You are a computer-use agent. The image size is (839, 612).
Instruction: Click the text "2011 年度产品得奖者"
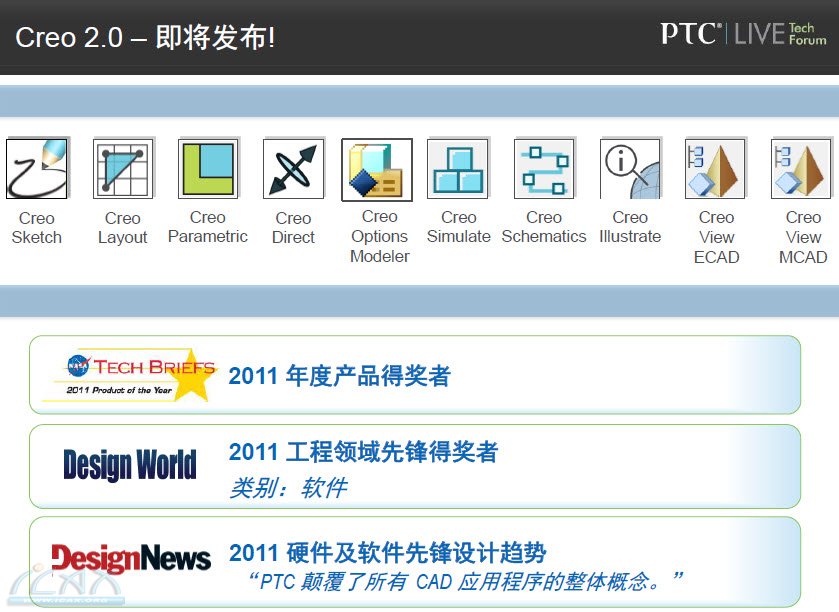tap(339, 375)
